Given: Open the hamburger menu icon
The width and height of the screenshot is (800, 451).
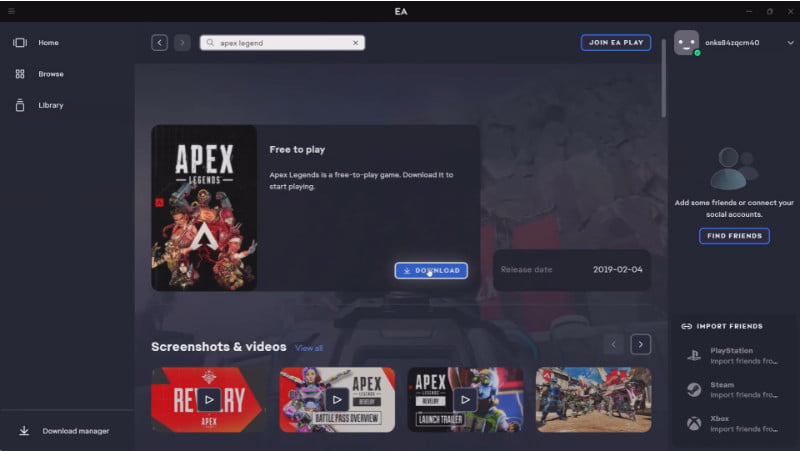Looking at the screenshot, I should pyautogui.click(x=11, y=11).
